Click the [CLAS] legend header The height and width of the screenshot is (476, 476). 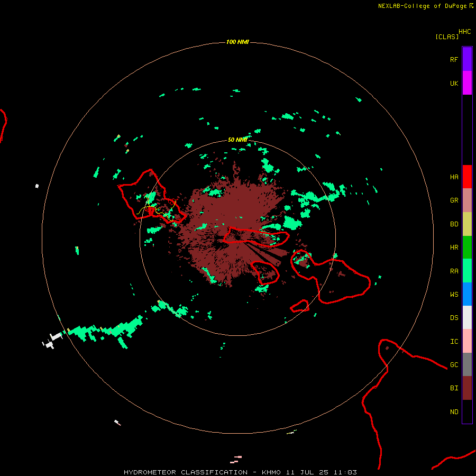point(447,36)
